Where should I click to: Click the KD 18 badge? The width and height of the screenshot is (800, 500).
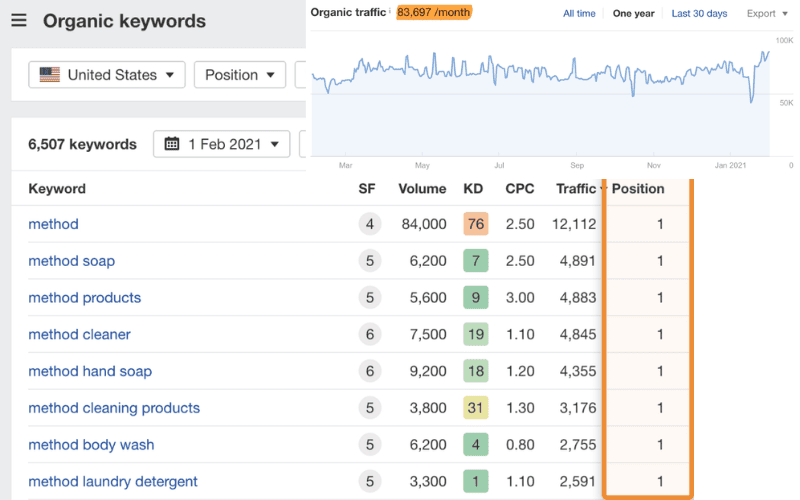476,371
